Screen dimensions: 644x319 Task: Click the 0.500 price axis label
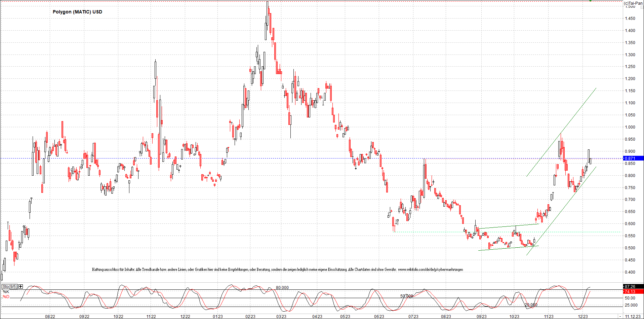[x=630, y=248]
